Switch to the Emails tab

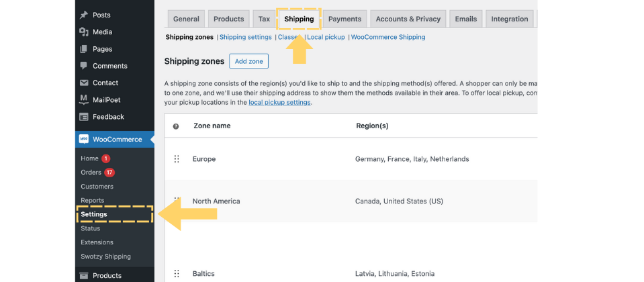pos(466,19)
